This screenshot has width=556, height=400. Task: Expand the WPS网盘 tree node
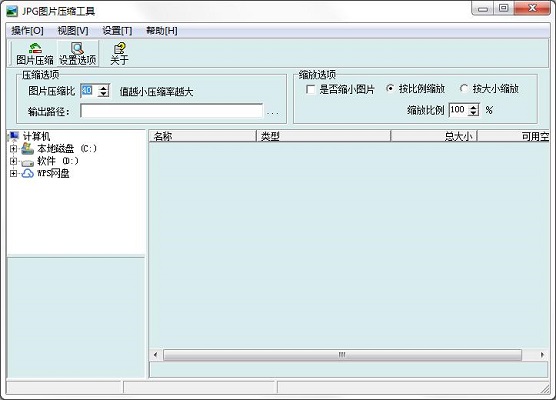[13, 173]
